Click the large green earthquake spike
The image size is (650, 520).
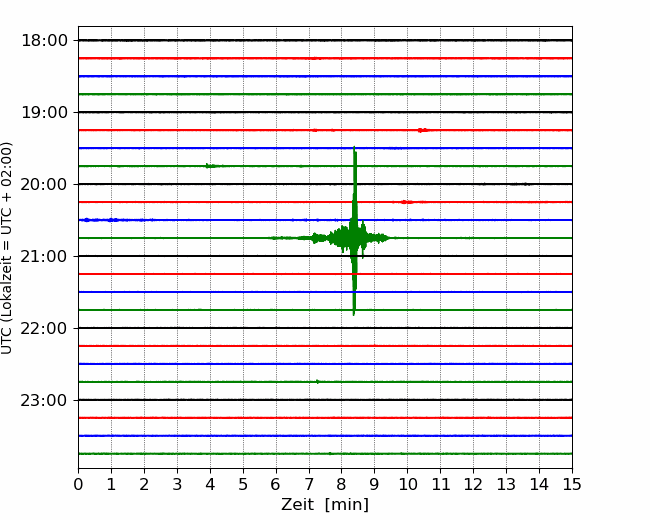354,231
